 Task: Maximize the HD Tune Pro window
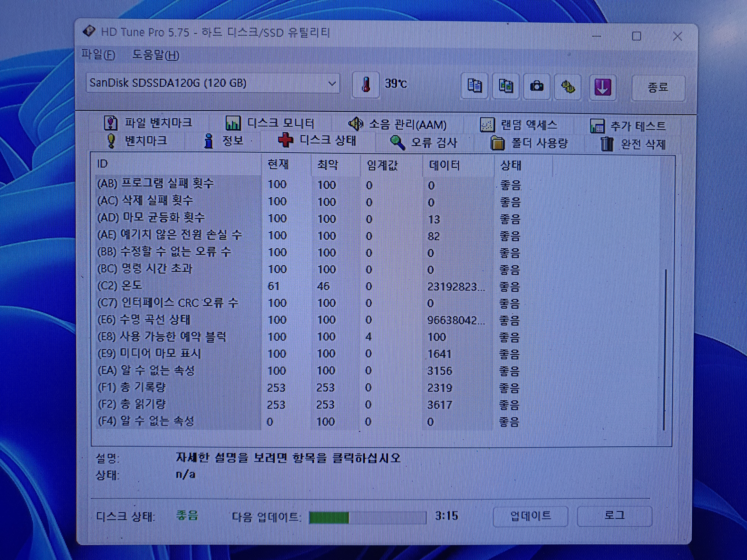click(636, 36)
